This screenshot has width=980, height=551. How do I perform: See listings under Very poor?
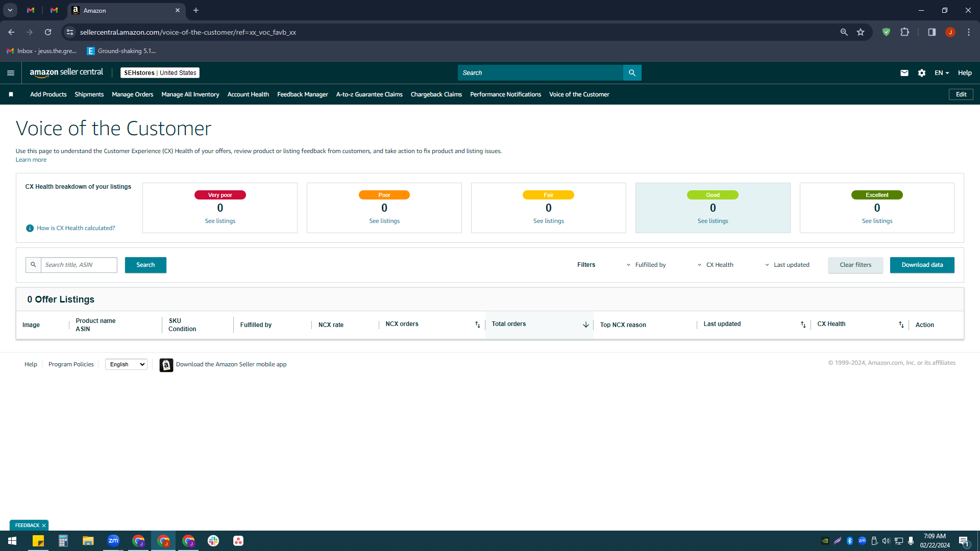pyautogui.click(x=220, y=221)
